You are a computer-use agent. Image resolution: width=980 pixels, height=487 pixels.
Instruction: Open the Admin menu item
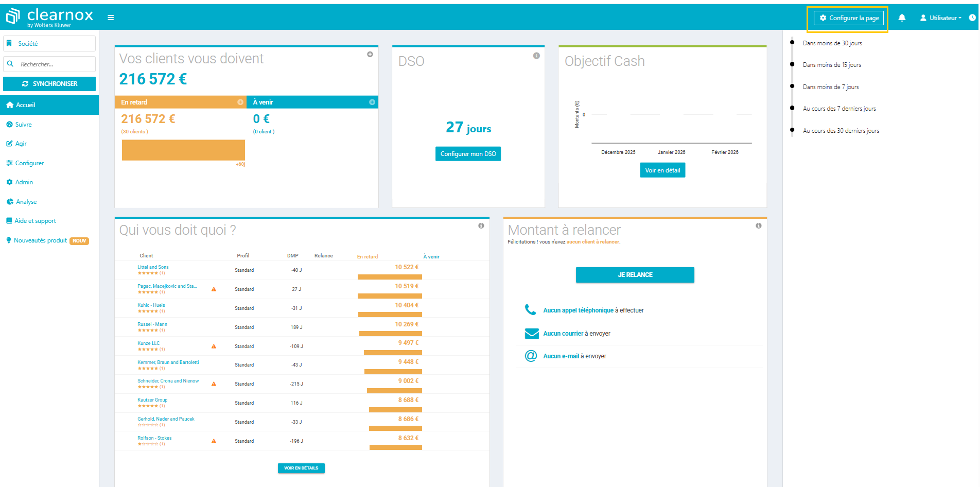click(20, 182)
